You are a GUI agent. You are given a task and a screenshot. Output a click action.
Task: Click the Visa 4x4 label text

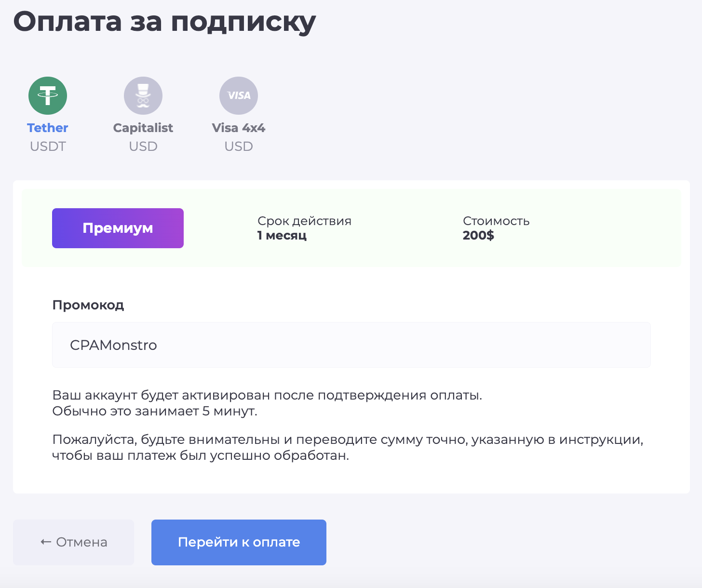coord(239,128)
